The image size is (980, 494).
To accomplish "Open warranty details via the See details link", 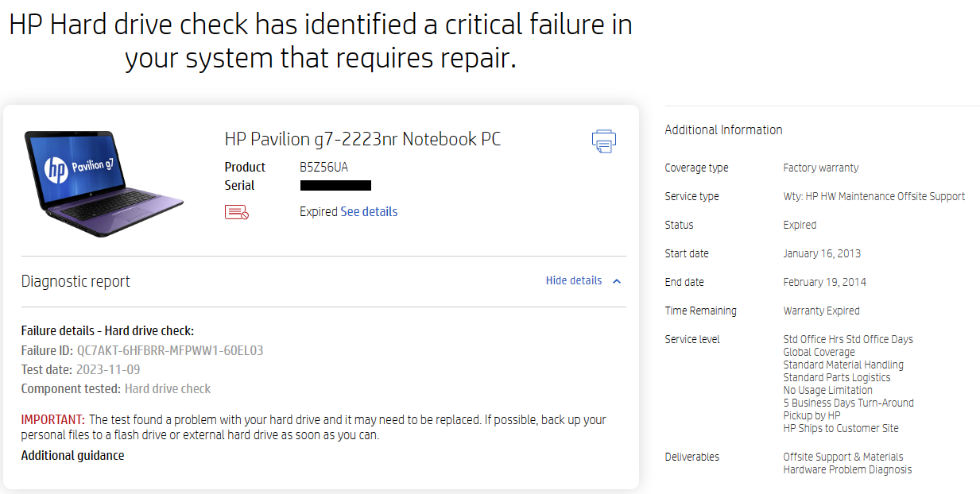I will (369, 211).
